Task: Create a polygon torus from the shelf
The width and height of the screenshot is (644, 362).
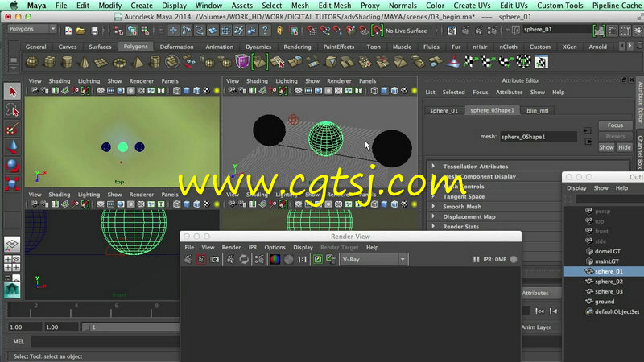Action: pyautogui.click(x=119, y=63)
